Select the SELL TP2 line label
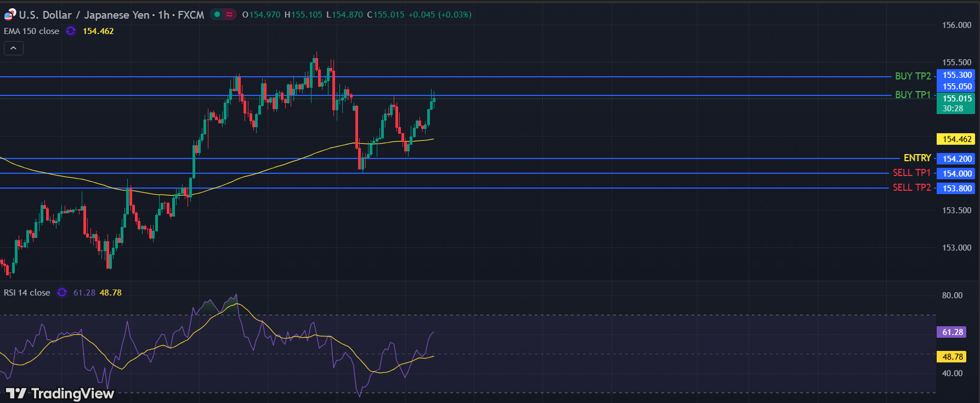The image size is (980, 403). [911, 188]
